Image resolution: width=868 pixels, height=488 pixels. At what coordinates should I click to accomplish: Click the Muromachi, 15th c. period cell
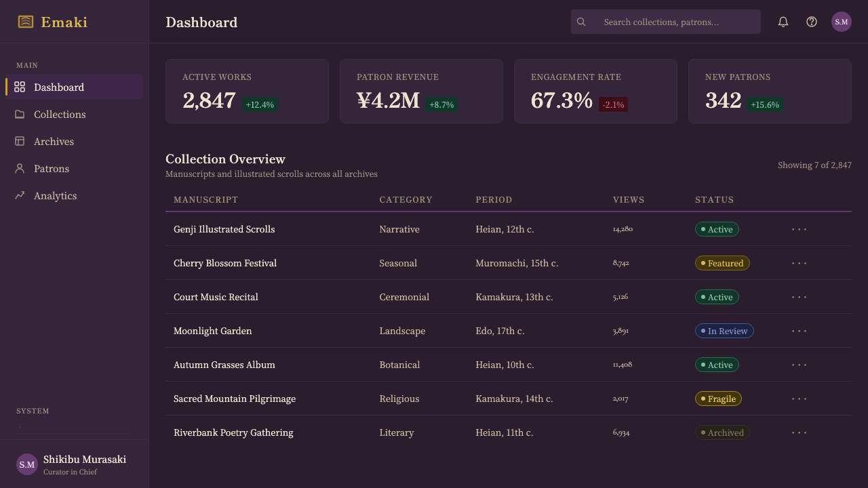click(x=517, y=263)
